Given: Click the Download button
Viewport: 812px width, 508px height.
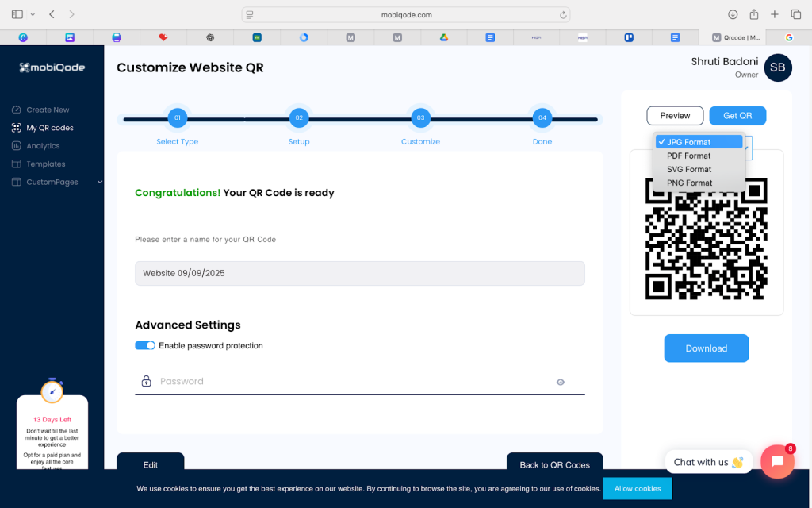Looking at the screenshot, I should [706, 348].
